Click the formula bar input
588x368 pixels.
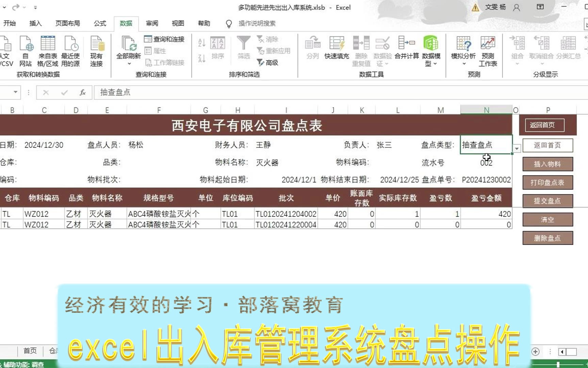pyautogui.click(x=340, y=92)
